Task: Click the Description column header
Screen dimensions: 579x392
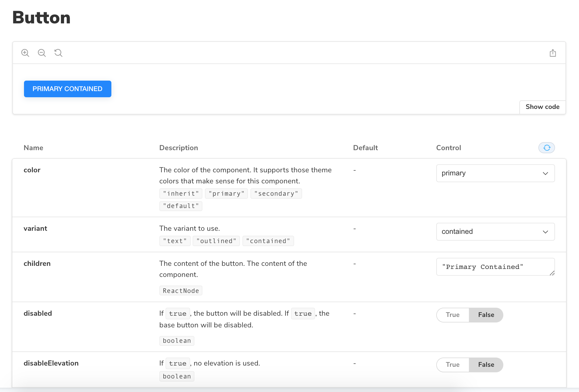Action: (x=178, y=148)
